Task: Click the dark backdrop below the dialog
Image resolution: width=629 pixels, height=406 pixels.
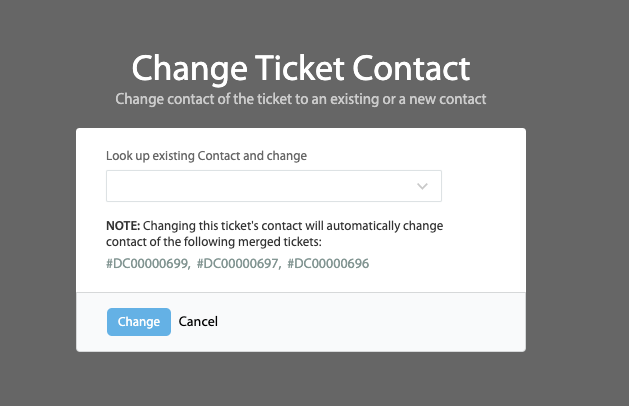Action: click(300, 380)
